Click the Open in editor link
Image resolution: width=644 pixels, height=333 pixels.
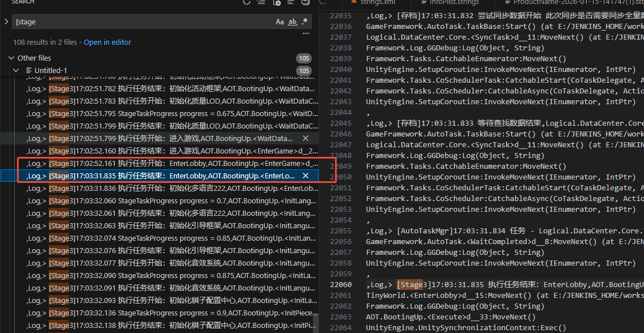point(107,42)
